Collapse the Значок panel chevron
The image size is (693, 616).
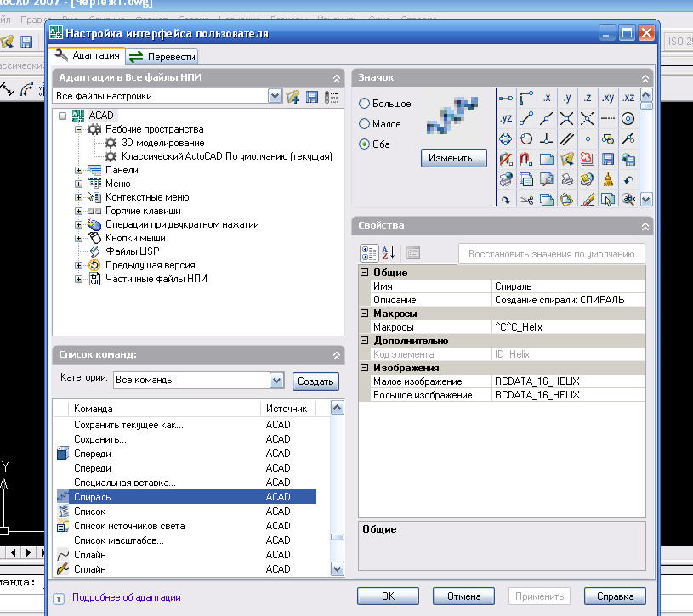pyautogui.click(x=645, y=79)
